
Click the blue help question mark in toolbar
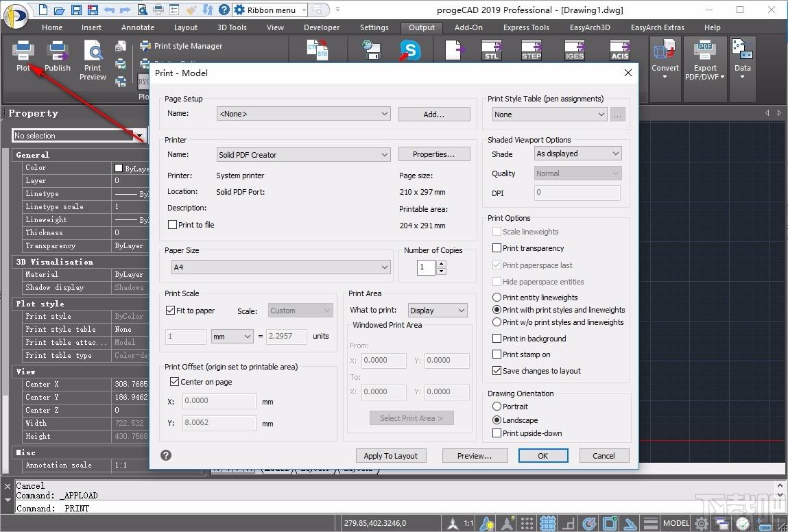[x=224, y=10]
